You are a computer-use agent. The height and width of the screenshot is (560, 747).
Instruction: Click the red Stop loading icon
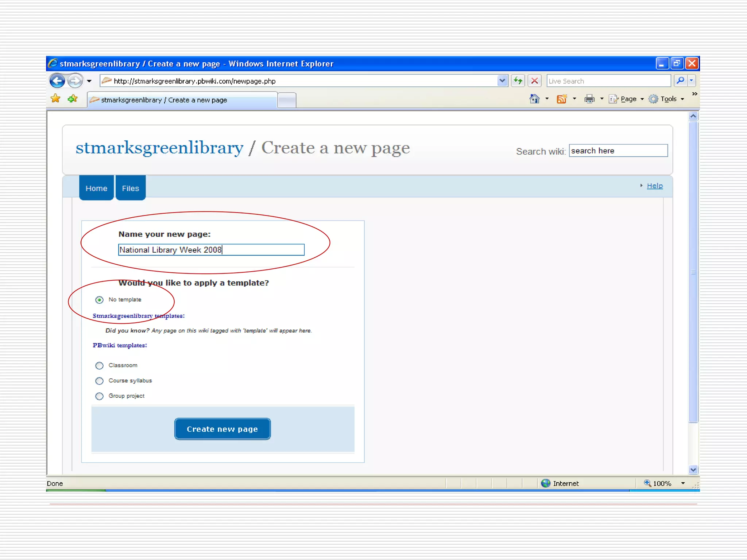[535, 81]
